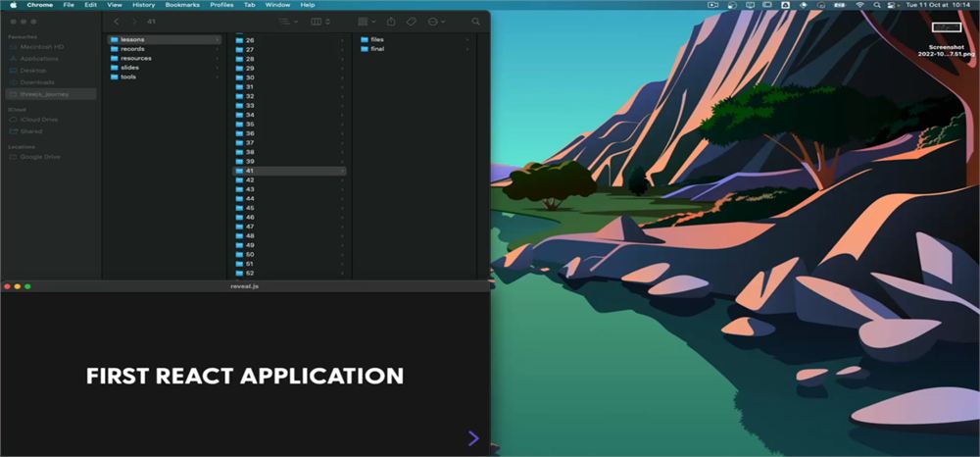
Task: Open the View menu
Action: [x=115, y=4]
